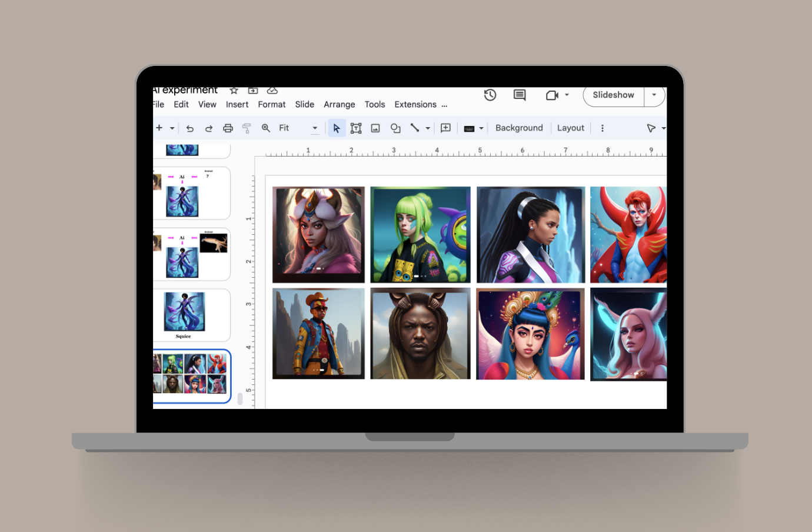812x532 pixels.
Task: Open the comments history icon
Action: click(x=520, y=95)
